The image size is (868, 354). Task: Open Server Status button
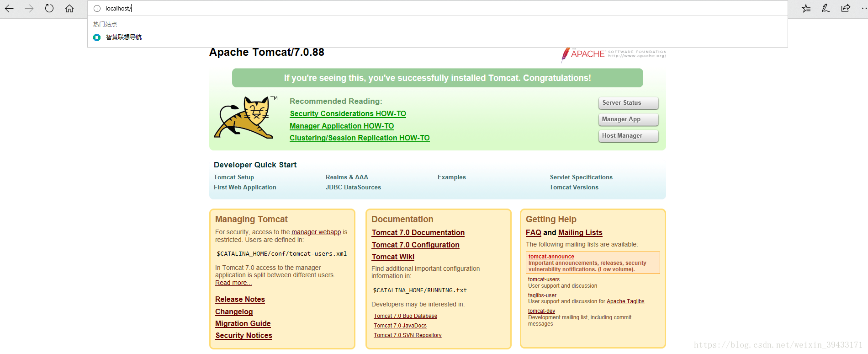point(628,103)
